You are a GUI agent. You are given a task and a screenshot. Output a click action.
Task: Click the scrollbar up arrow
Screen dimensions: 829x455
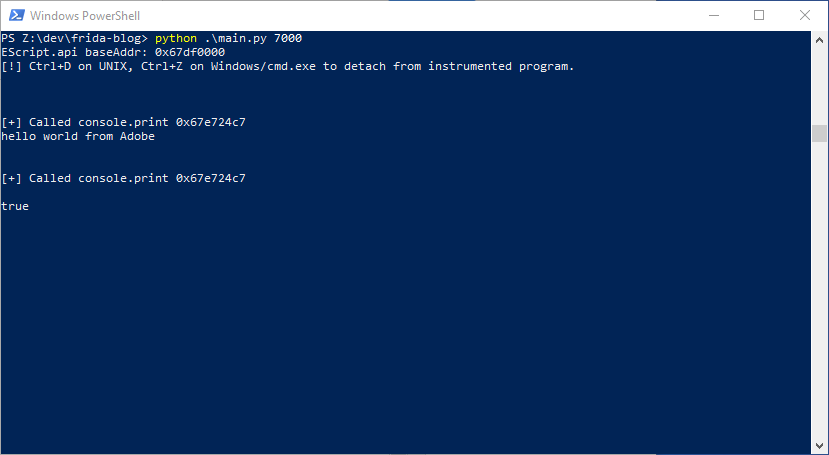point(819,39)
